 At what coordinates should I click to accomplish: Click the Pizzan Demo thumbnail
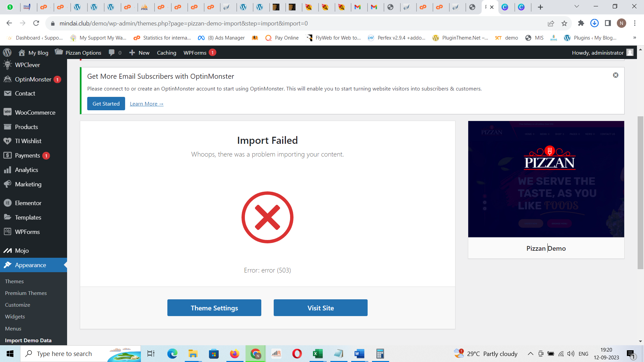[x=546, y=179]
